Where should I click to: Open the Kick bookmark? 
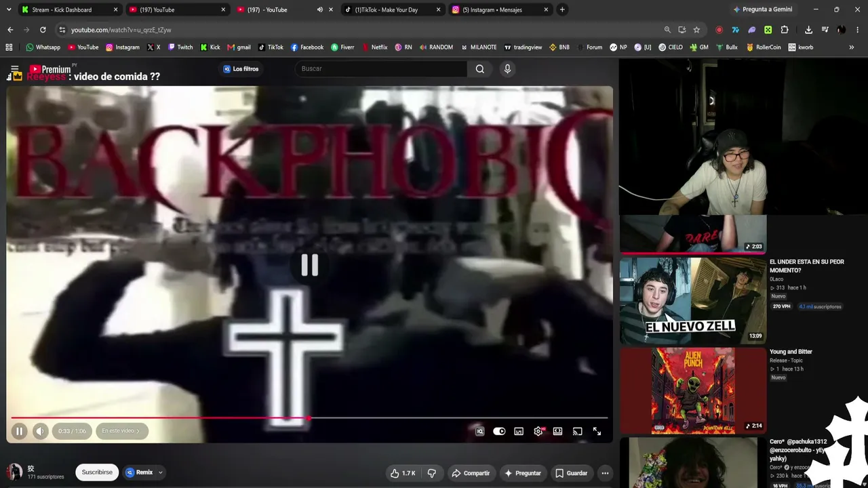point(210,47)
